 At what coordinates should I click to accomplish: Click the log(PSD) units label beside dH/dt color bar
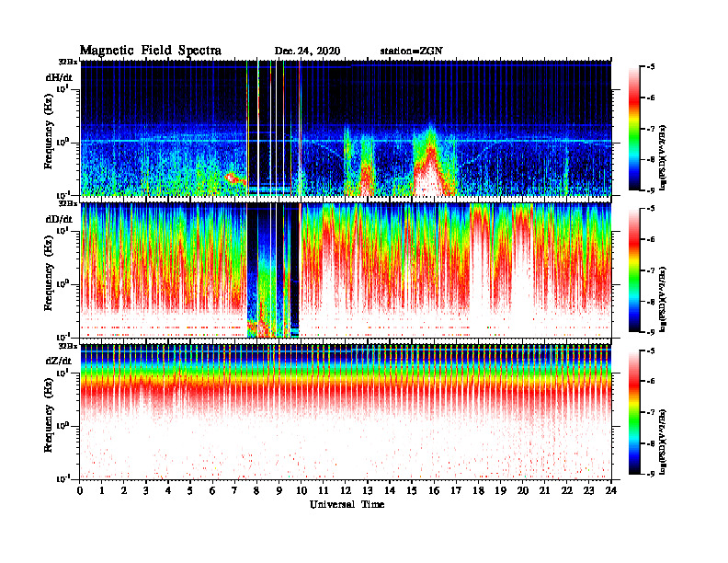(x=663, y=158)
